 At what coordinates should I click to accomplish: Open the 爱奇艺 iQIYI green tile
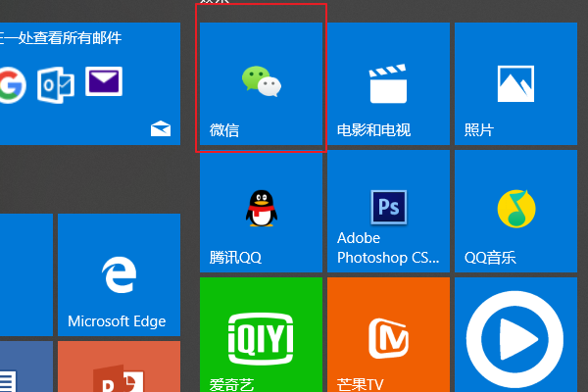(x=261, y=334)
